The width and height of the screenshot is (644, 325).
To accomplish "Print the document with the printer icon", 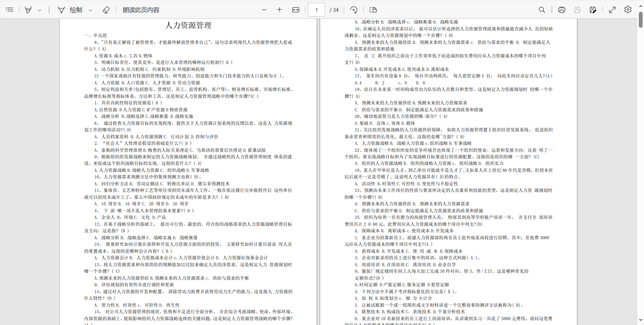I will [562, 10].
